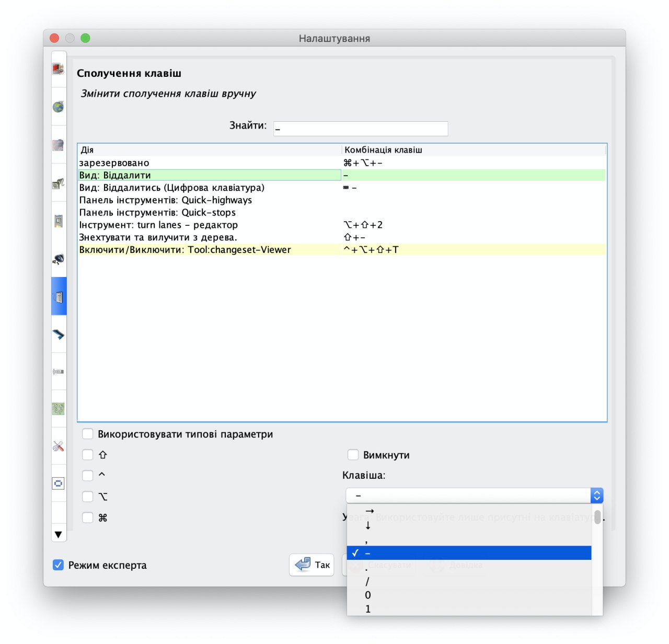This screenshot has width=669, height=644.
Task: Click the '^+⌥+⇧+T' shortcut cell
Action: pyautogui.click(x=474, y=250)
